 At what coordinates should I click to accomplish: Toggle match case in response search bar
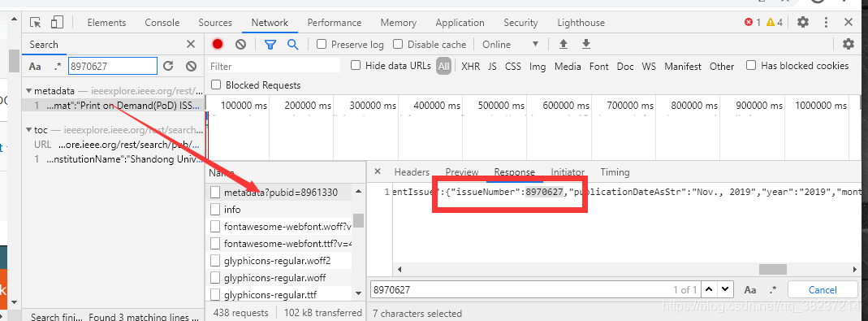point(750,289)
